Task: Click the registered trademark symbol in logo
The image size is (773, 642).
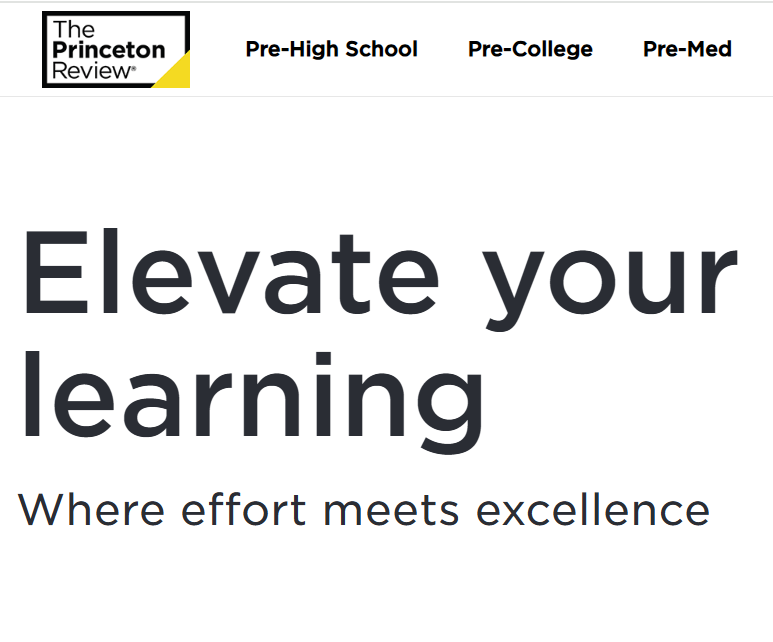Action: click(133, 70)
